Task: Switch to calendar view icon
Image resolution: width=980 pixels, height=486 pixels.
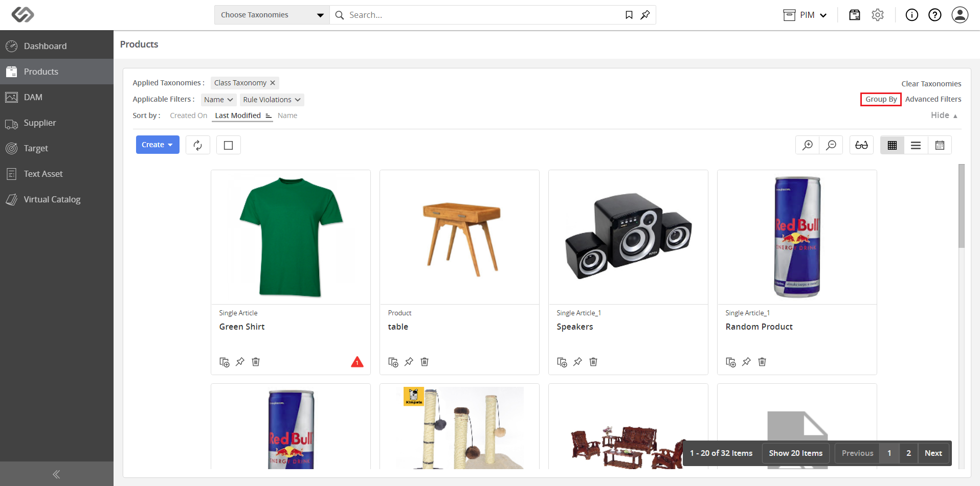Action: pos(940,145)
